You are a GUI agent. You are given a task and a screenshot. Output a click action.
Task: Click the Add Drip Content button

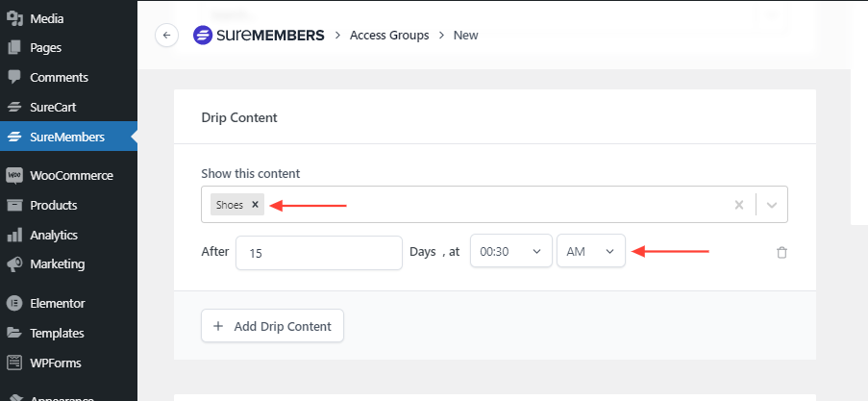click(272, 326)
